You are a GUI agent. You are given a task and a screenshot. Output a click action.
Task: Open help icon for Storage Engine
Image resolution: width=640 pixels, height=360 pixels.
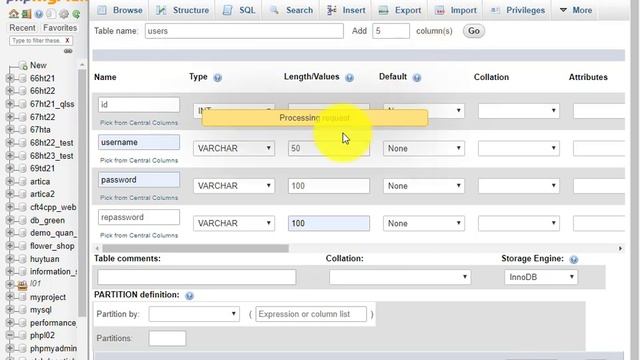click(x=573, y=259)
